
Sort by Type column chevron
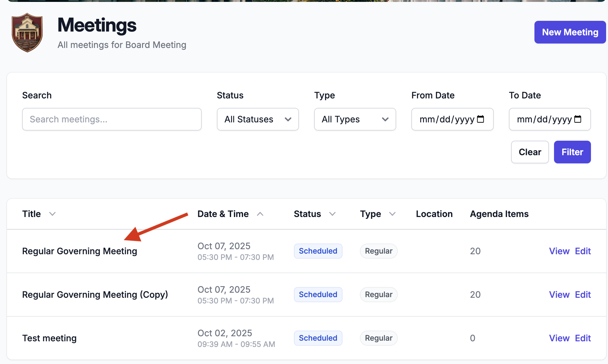(x=392, y=214)
